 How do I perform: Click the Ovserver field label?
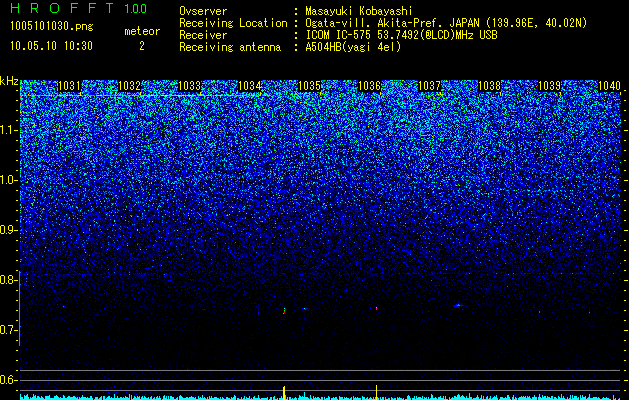(203, 12)
